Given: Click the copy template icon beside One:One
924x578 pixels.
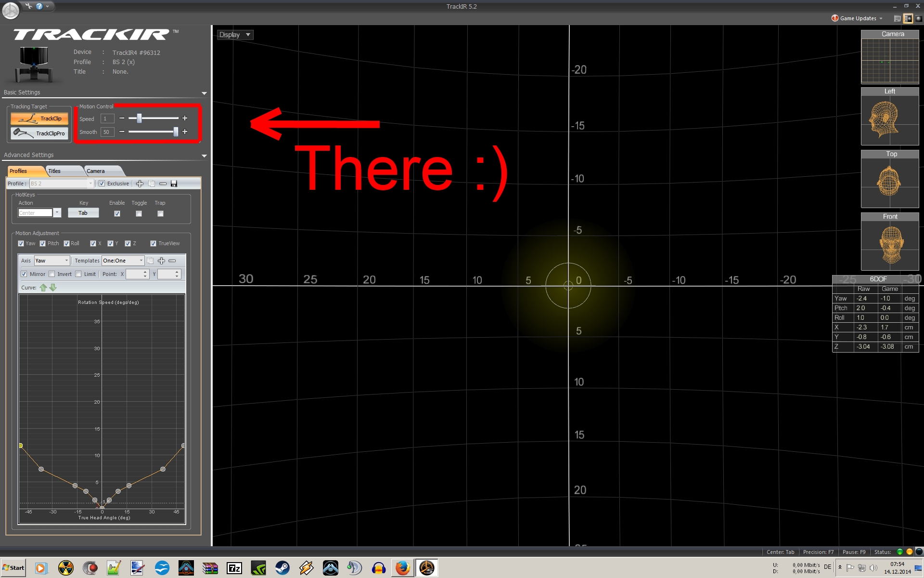Looking at the screenshot, I should tap(150, 261).
